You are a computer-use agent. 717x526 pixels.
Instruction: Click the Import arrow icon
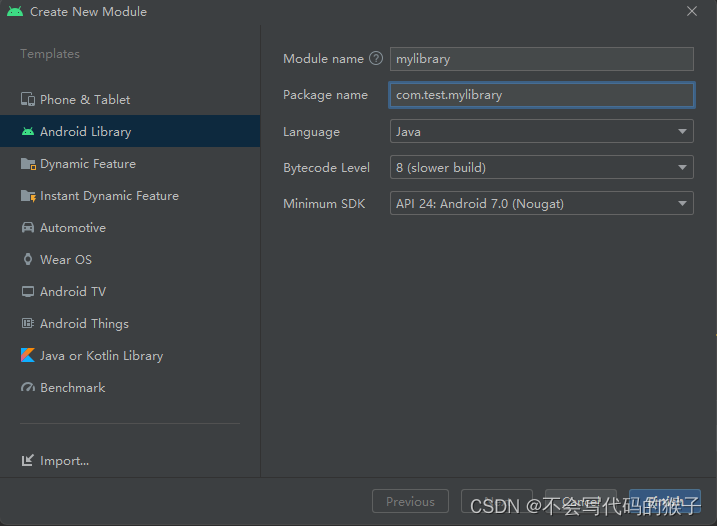point(28,460)
